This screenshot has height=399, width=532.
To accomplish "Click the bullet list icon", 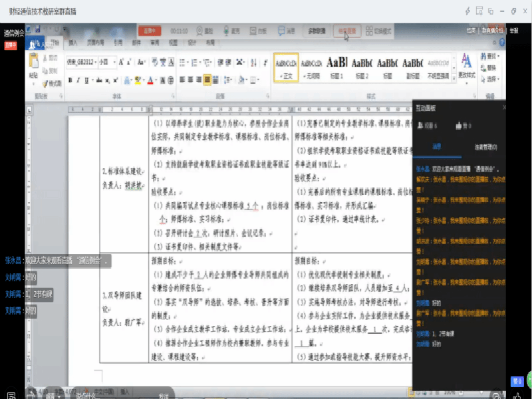I will (x=184, y=62).
